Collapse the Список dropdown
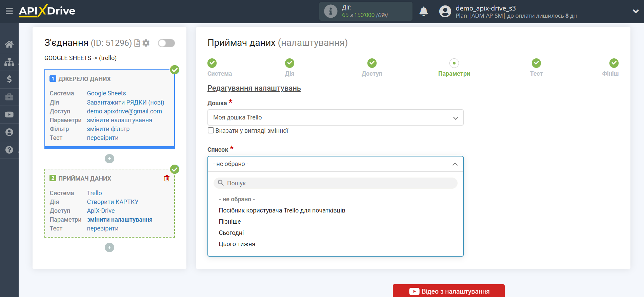 pyautogui.click(x=335, y=164)
